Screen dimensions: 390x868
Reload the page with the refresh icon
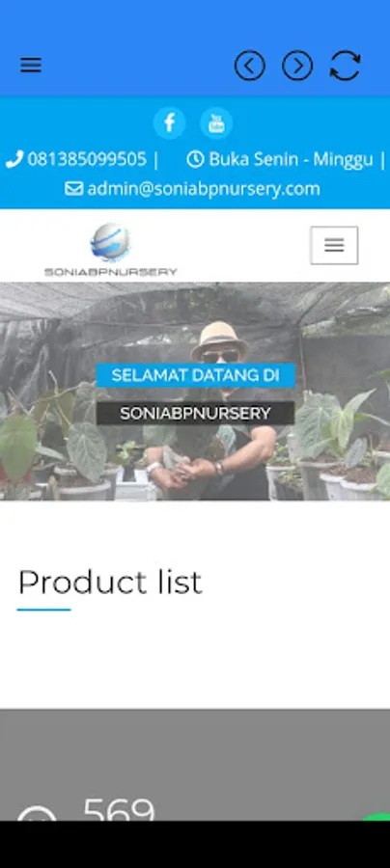[x=346, y=66]
